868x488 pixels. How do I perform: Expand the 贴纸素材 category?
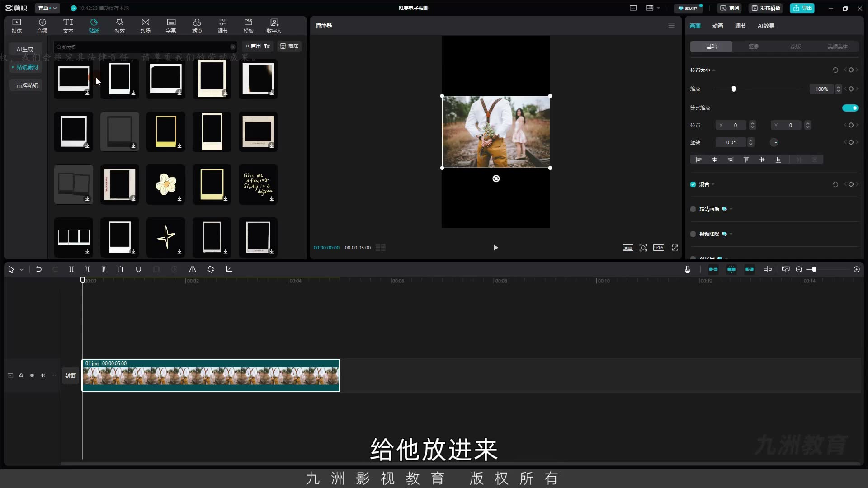pos(25,67)
